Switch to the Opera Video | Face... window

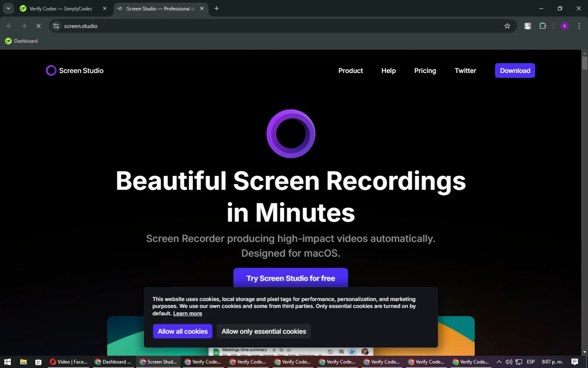tap(69, 362)
